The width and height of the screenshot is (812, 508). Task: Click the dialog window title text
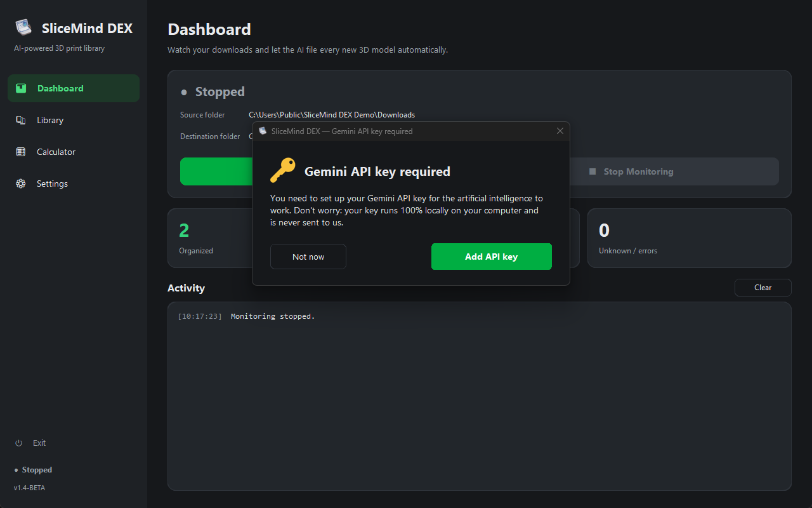342,131
